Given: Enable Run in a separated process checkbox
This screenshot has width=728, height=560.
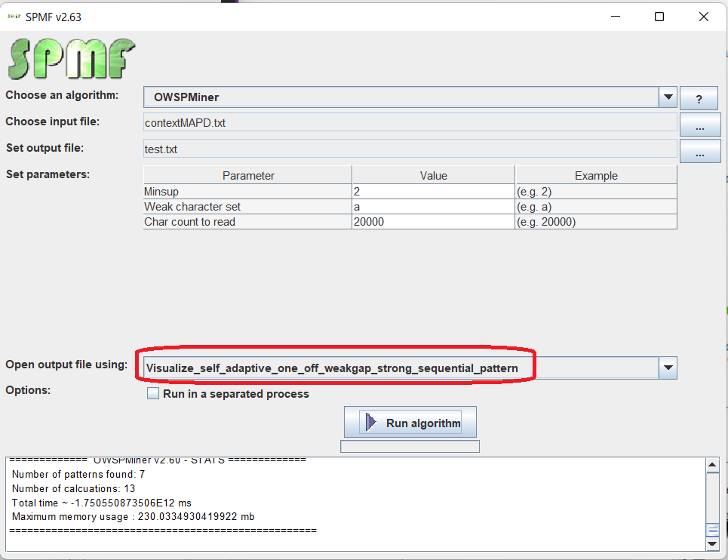Looking at the screenshot, I should pos(153,394).
